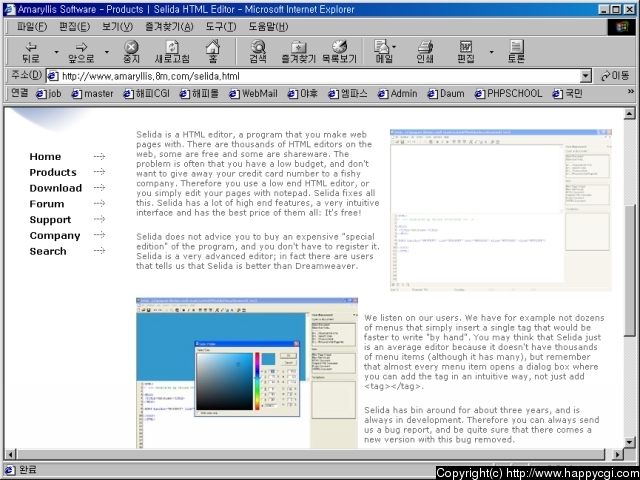
Task: Open the 검색 search pane icon
Action: (x=258, y=52)
